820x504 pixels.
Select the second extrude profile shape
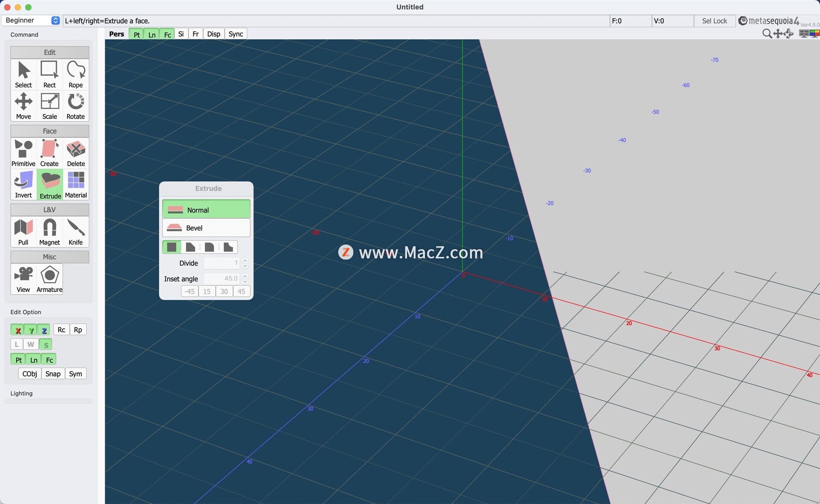pyautogui.click(x=190, y=247)
